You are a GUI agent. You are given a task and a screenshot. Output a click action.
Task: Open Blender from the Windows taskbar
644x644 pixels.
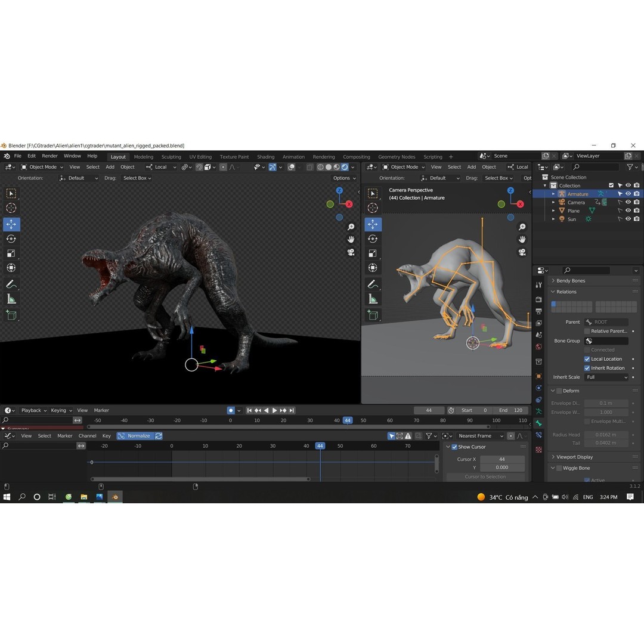[x=115, y=497]
